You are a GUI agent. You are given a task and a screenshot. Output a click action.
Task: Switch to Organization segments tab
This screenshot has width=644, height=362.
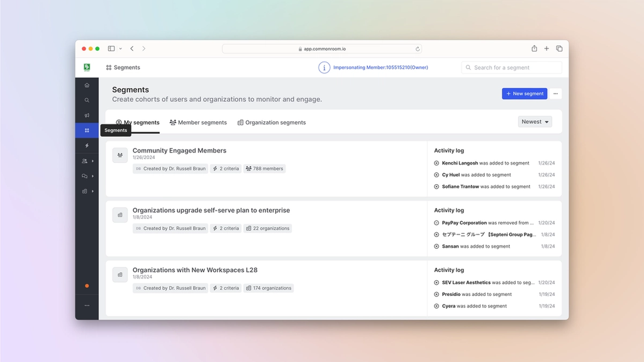272,123
